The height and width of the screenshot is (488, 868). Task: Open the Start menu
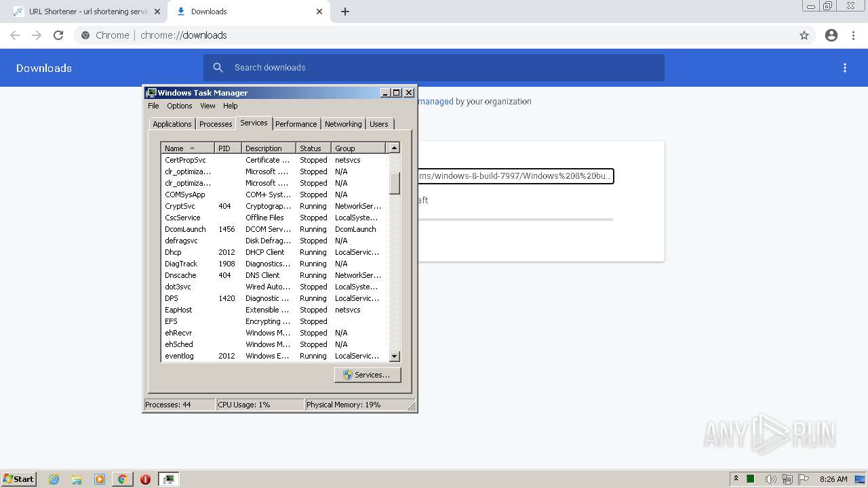coord(18,479)
